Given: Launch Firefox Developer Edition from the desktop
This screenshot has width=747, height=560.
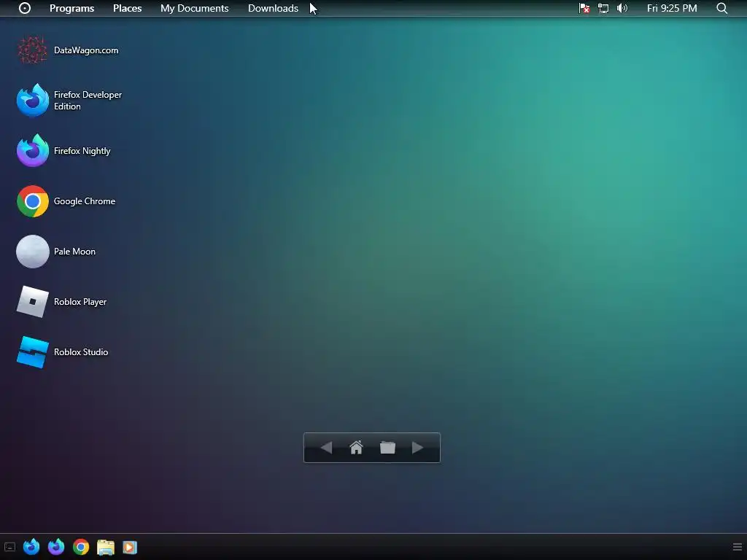Looking at the screenshot, I should tap(69, 101).
